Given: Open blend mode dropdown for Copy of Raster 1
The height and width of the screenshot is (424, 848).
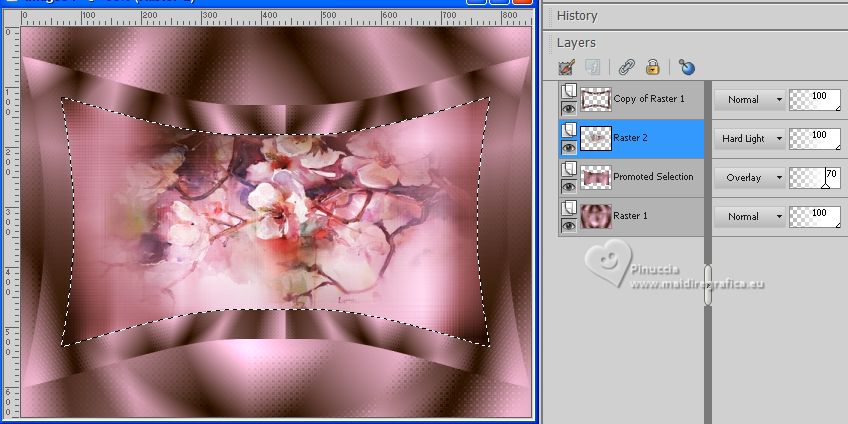Looking at the screenshot, I should pyautogui.click(x=750, y=100).
